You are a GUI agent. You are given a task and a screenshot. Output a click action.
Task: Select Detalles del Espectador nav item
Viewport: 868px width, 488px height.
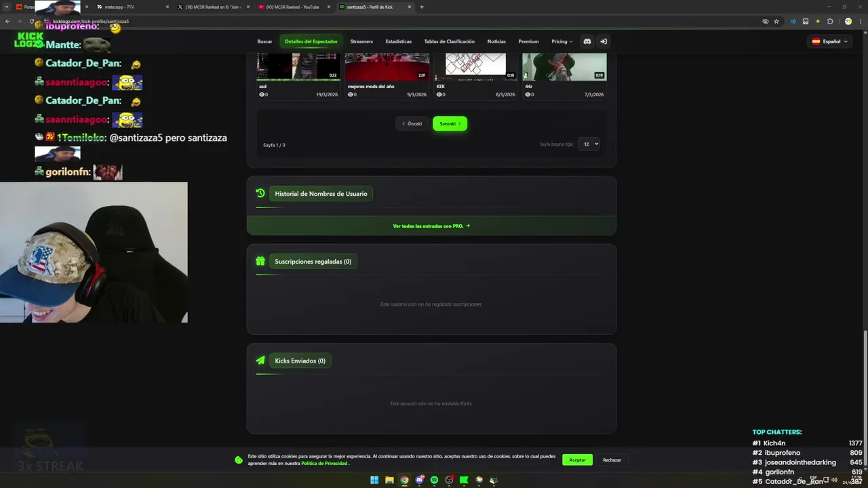(x=311, y=41)
